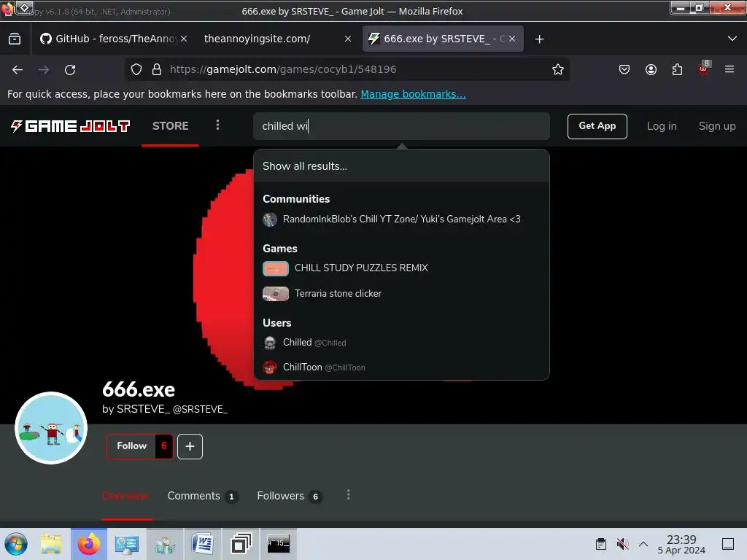Open user ChillToon @ChillToon result
747x560 pixels.
coord(401,367)
